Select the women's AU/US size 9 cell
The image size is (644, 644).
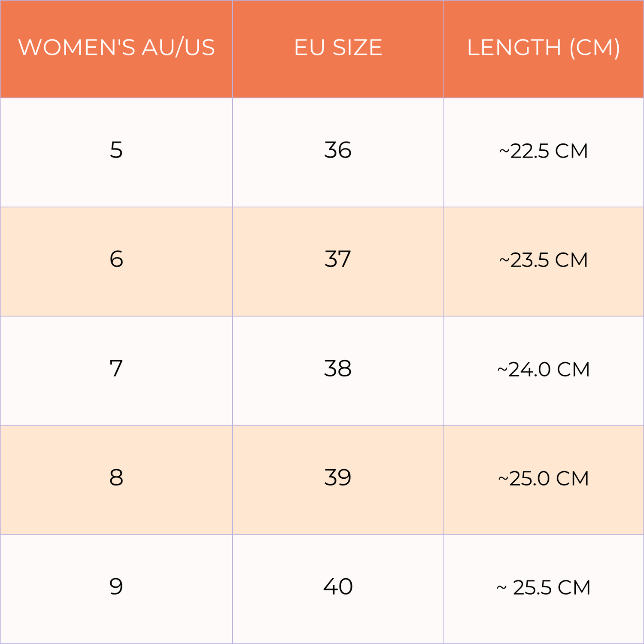[x=116, y=586]
